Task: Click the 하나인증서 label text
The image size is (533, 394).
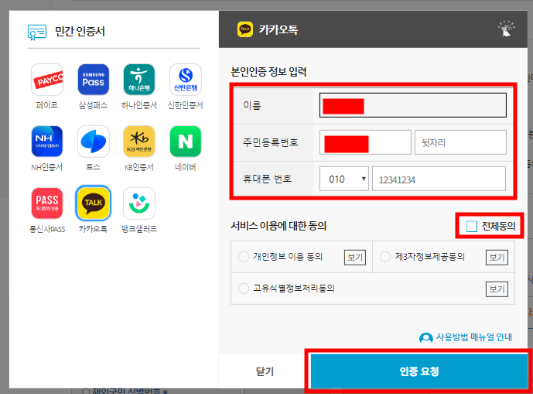Action: pyautogui.click(x=139, y=105)
